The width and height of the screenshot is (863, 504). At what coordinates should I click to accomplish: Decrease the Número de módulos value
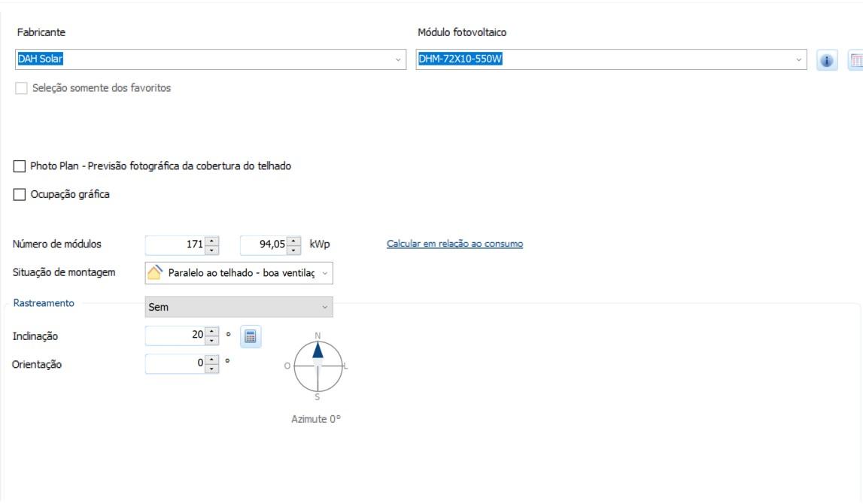tap(212, 250)
